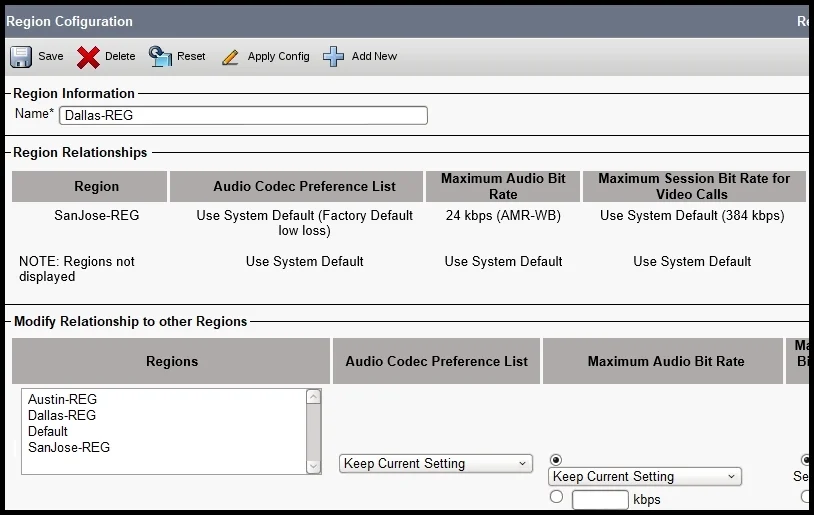Click the regions list scroll down arrow

click(314, 466)
